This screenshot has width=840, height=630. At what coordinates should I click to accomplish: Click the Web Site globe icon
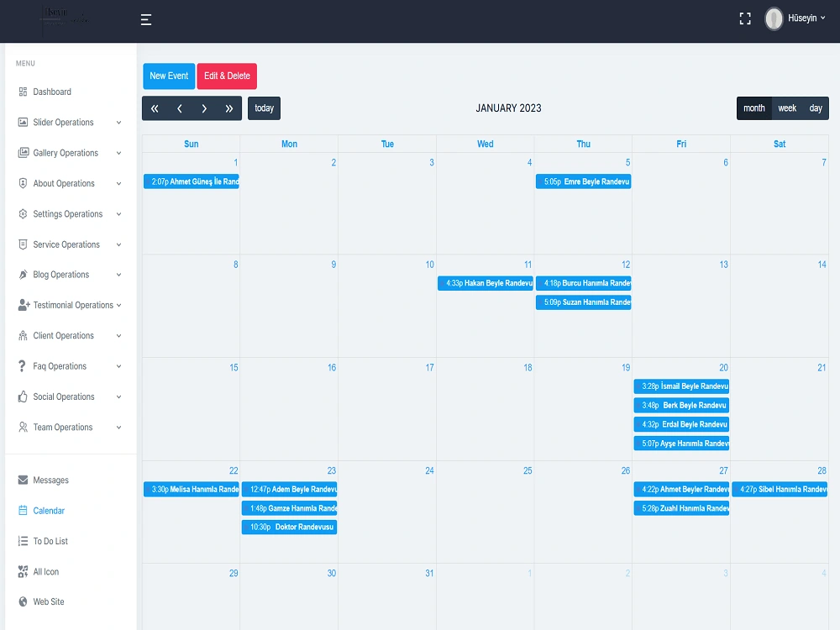[x=23, y=601]
